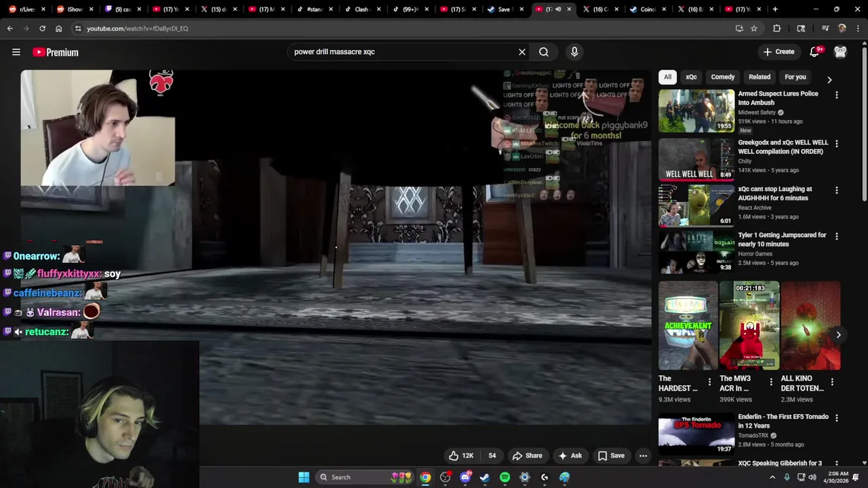Screen dimensions: 868x488
Task: Open Chrome home page button
Action: 58,28
